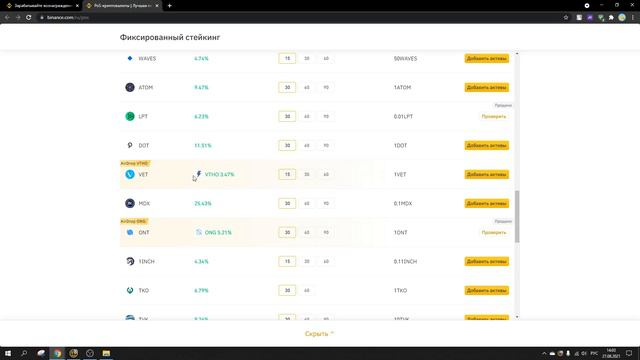Image resolution: width=640 pixels, height=360 pixels.
Task: Open the notification center icon
Action: pos(629,353)
